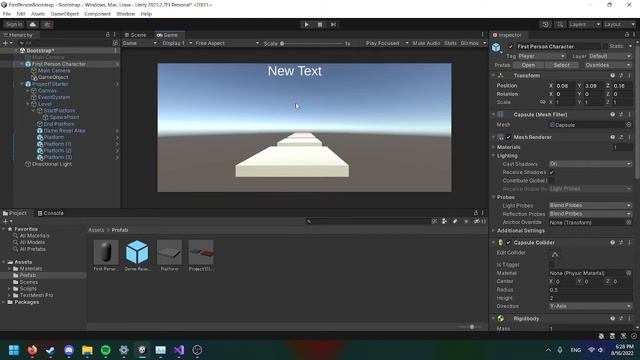Image resolution: width=640 pixels, height=360 pixels.
Task: Open the Layers dropdown in toolbar
Action: [x=584, y=24]
